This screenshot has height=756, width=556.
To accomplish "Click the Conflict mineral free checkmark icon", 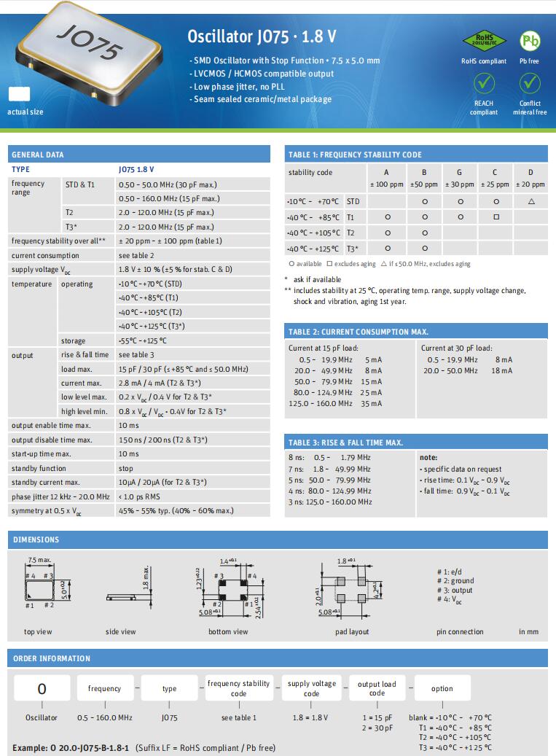I will point(529,84).
